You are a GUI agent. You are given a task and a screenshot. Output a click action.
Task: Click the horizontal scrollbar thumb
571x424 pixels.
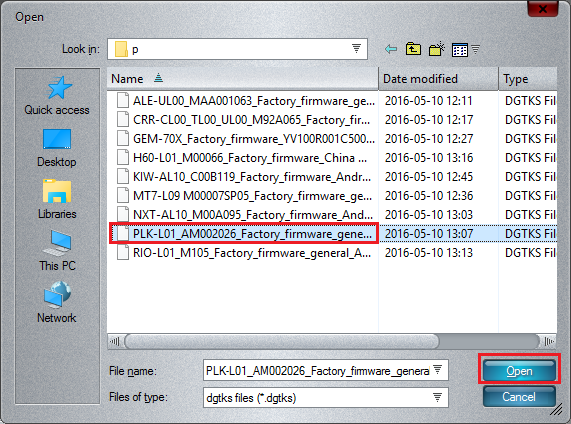tap(282, 341)
